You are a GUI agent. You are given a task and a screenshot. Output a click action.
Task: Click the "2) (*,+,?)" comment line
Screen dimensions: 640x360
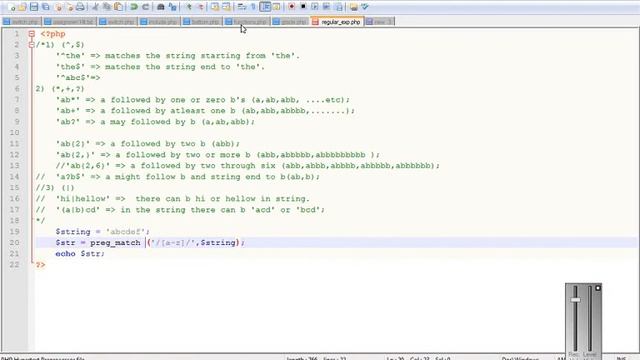click(x=60, y=89)
